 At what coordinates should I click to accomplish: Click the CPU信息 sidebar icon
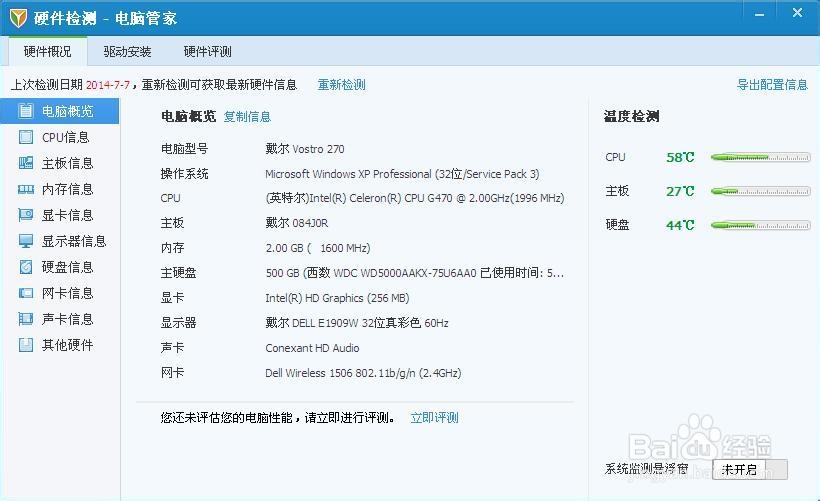point(26,137)
